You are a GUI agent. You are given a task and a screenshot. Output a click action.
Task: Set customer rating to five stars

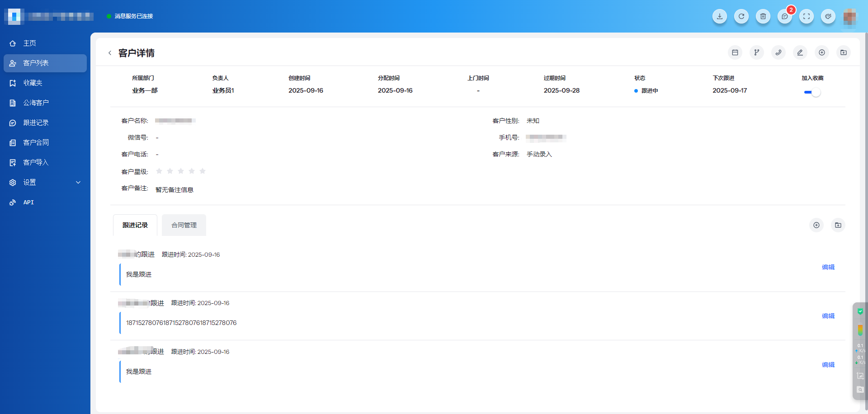tap(203, 171)
